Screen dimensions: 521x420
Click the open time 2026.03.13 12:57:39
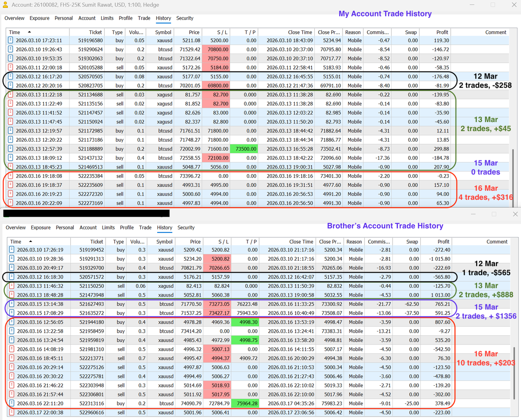39,149
